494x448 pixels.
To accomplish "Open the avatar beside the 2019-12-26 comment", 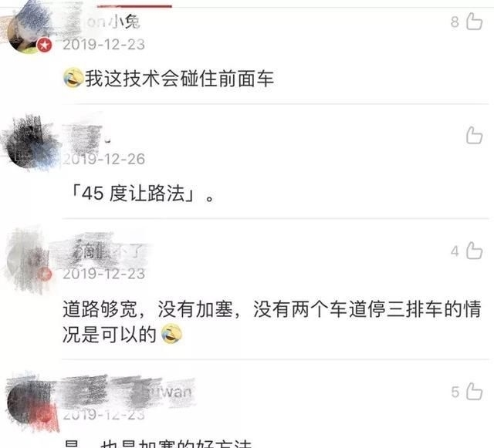I will coord(32,143).
